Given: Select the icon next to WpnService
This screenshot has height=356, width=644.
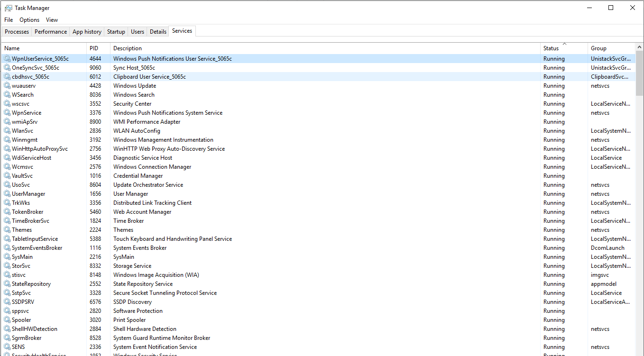Looking at the screenshot, I should point(7,113).
